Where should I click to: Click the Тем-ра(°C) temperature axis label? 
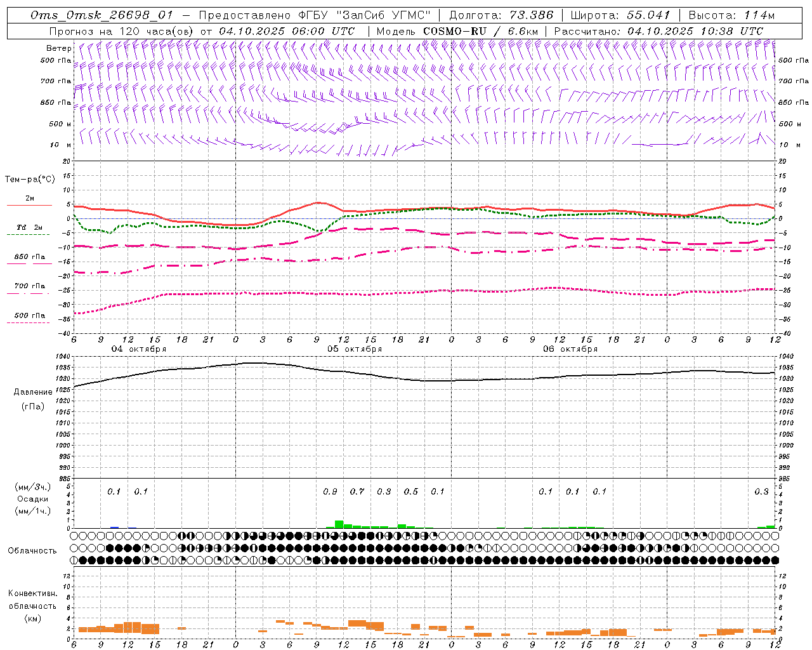30,180
